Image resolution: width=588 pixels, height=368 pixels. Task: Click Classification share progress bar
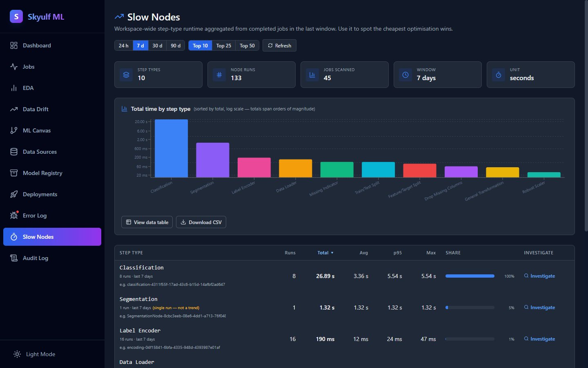click(470, 276)
